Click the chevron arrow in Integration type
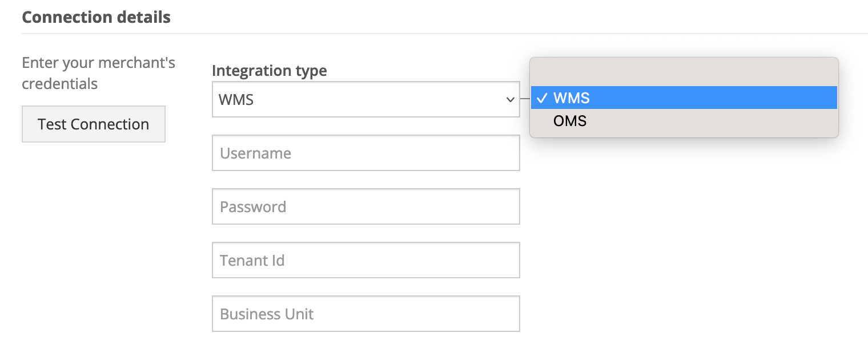This screenshot has width=868, height=345. pos(510,100)
